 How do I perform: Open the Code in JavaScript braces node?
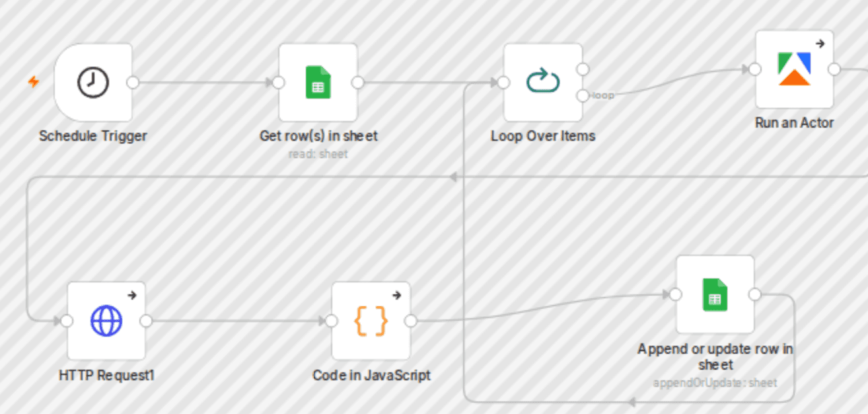[x=371, y=321]
